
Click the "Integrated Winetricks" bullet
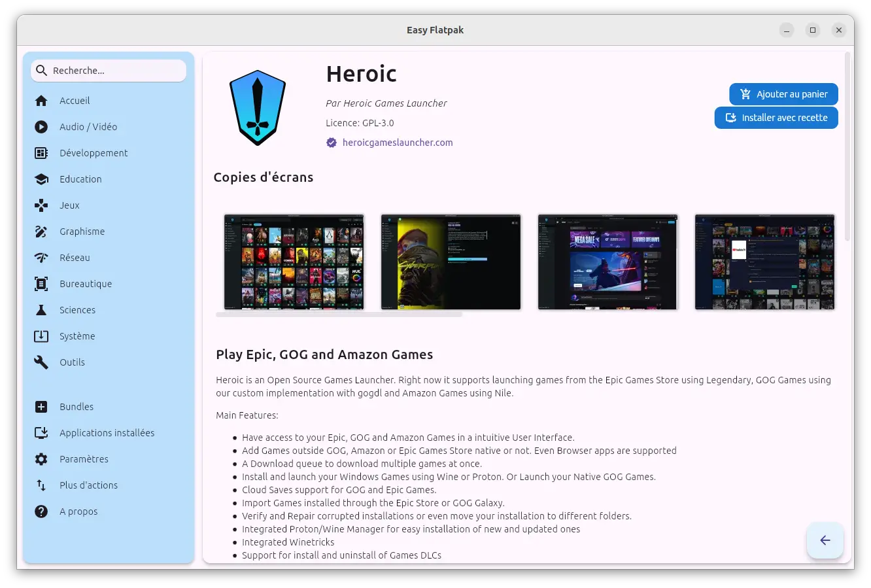pyautogui.click(x=288, y=542)
